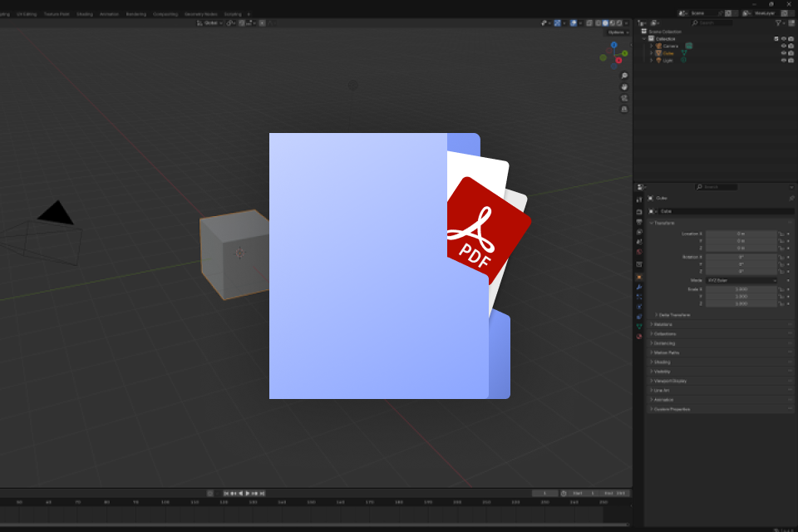Click the Camera data icon in outliner
Viewport: 798px width, 532px height.
688,46
